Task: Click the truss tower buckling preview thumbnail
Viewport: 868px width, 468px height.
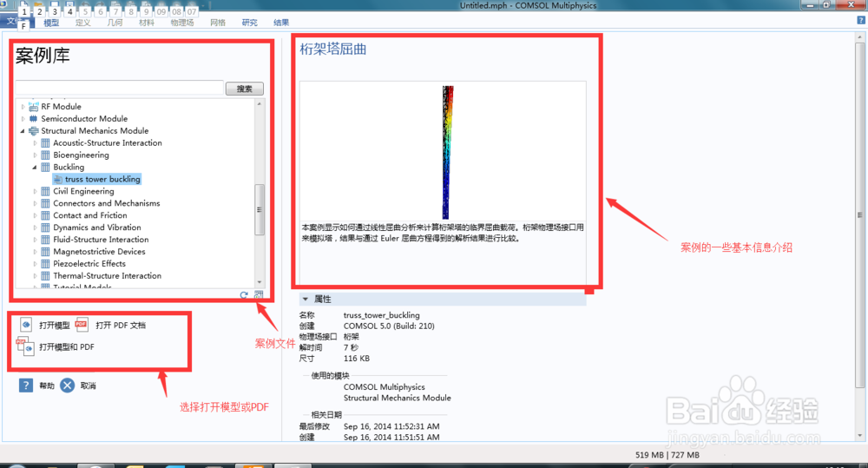Action: tap(448, 152)
